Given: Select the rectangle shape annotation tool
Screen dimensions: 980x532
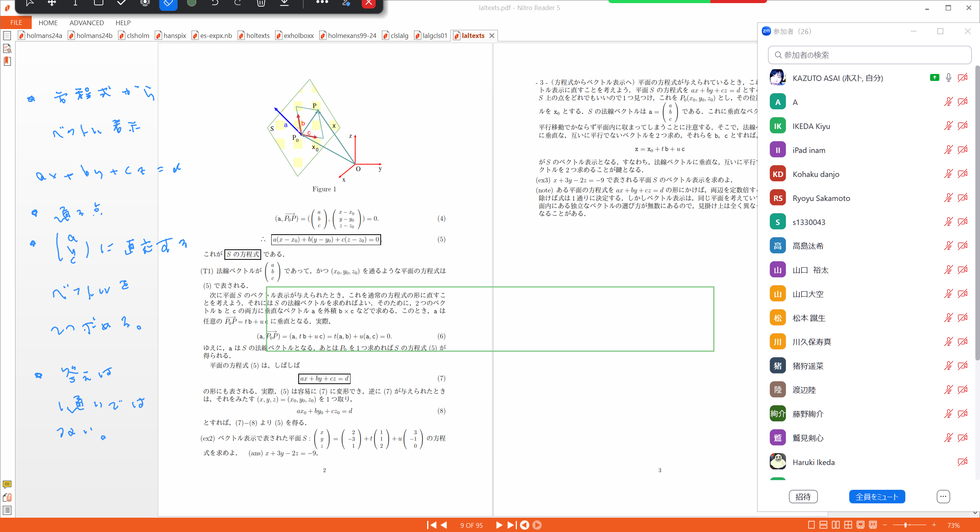Looking at the screenshot, I should pos(99,3).
